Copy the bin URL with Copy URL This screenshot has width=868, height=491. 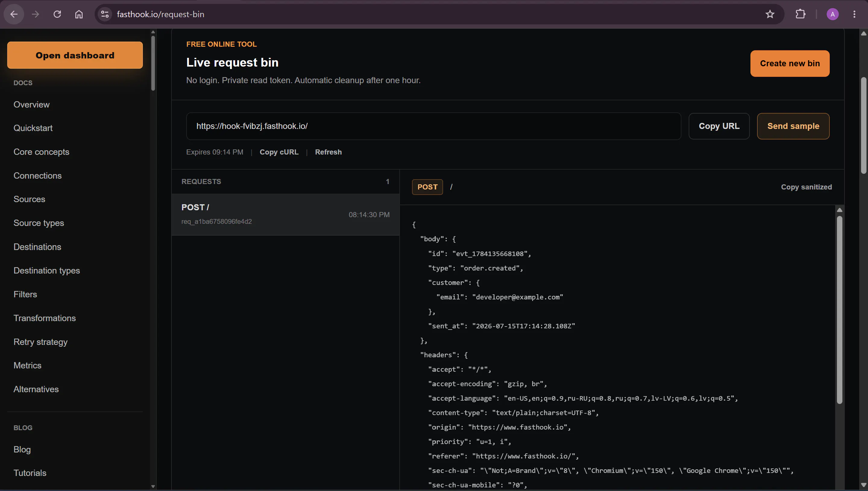click(719, 126)
